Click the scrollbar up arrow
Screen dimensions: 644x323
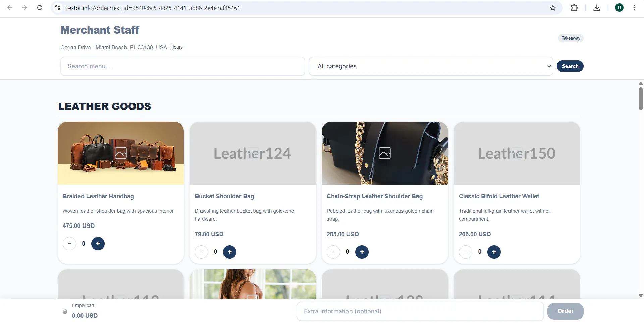tap(641, 83)
